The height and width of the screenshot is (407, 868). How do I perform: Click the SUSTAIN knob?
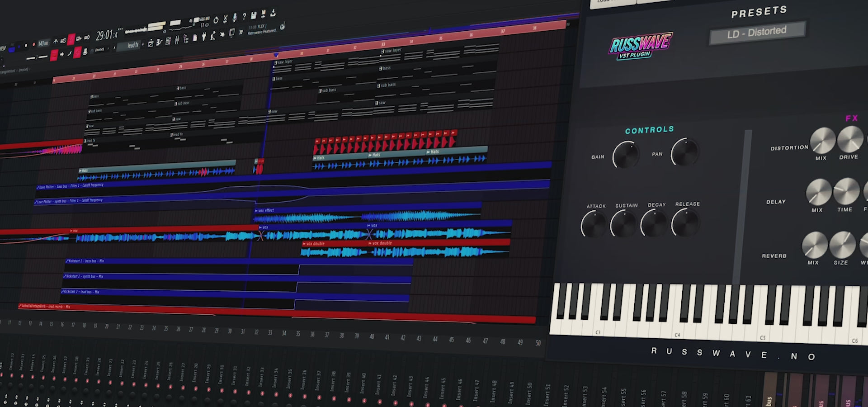[624, 223]
